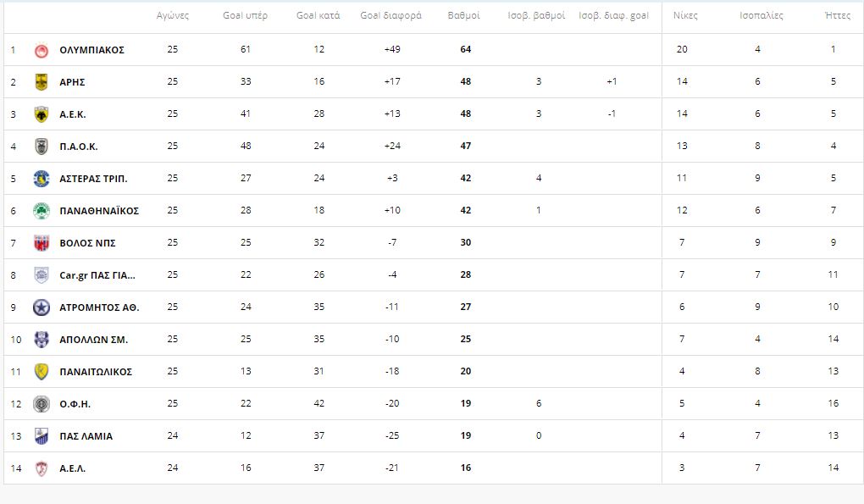
Task: Open the ΠΑΣ ΛΑΜΙΑ team link
Action: click(86, 436)
